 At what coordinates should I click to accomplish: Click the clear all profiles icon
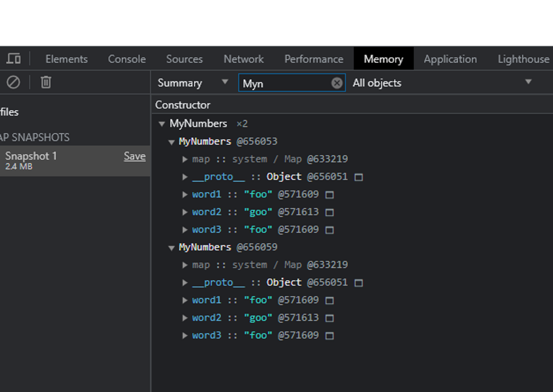click(x=13, y=82)
